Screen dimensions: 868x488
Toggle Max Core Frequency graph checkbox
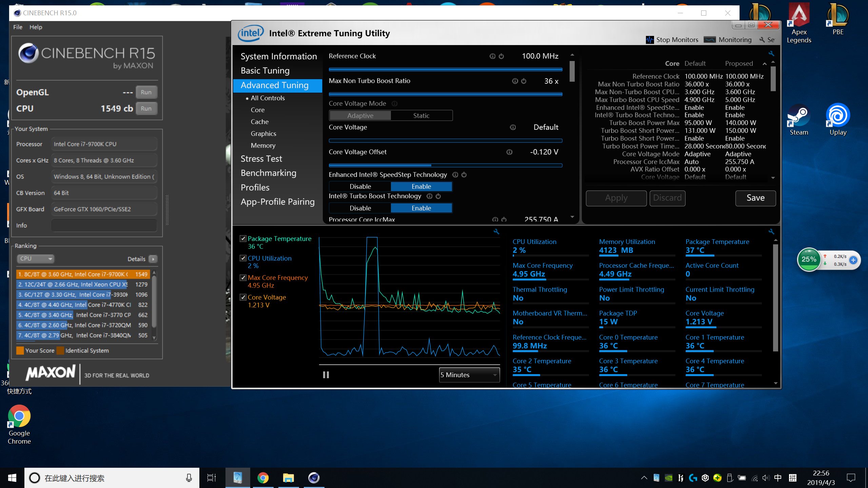(x=243, y=278)
